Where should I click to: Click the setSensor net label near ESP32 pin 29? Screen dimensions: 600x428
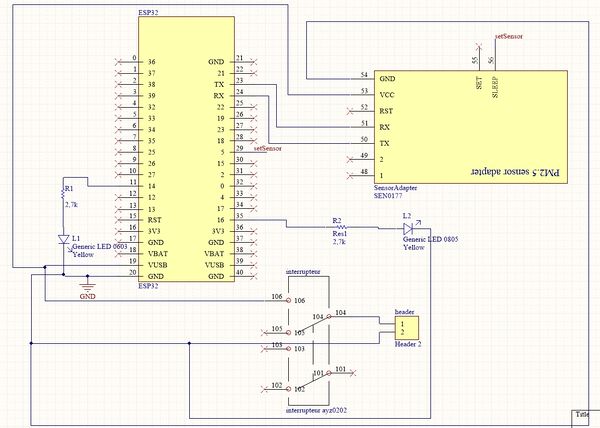click(x=267, y=148)
